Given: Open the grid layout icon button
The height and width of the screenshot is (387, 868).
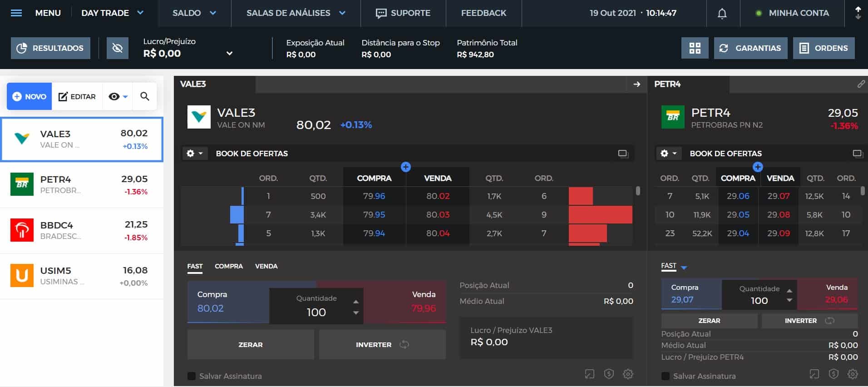Looking at the screenshot, I should tap(695, 48).
